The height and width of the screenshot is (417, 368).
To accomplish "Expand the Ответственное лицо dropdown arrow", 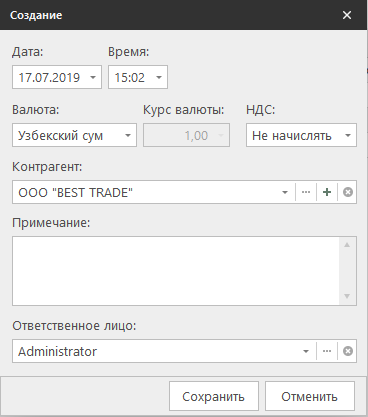I will point(306,351).
